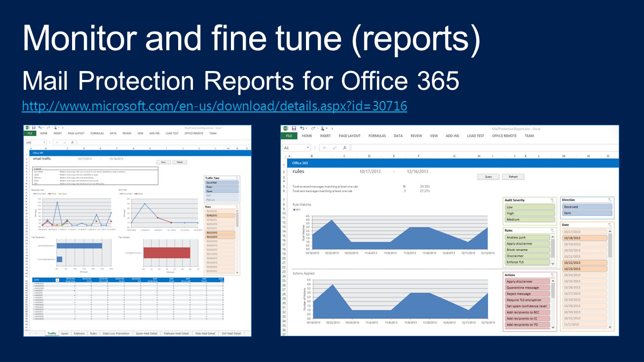
Task: Select 10/22/2013 in right window Date slicer
Action: (584, 262)
